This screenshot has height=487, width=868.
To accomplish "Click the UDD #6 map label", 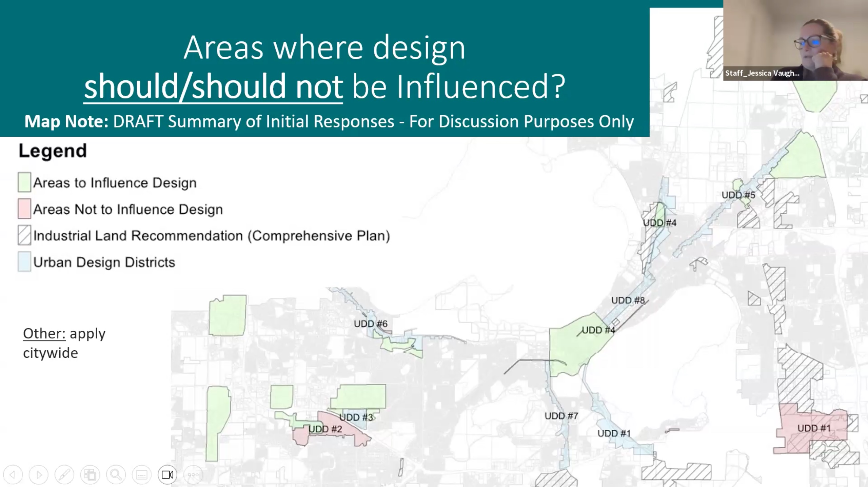I will click(x=371, y=324).
